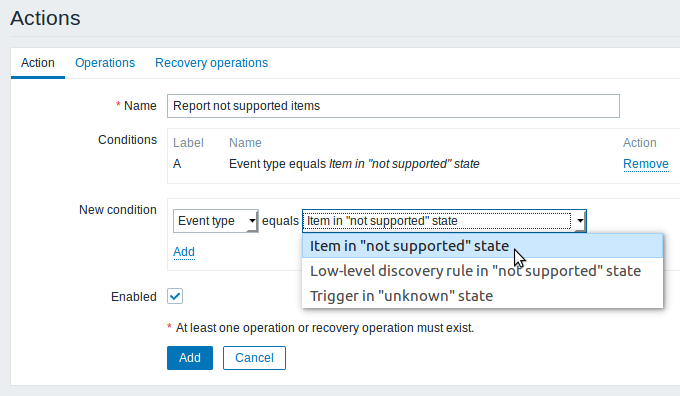This screenshot has width=680, height=396.
Task: Open the Event type condition dropdown
Action: [x=216, y=221]
